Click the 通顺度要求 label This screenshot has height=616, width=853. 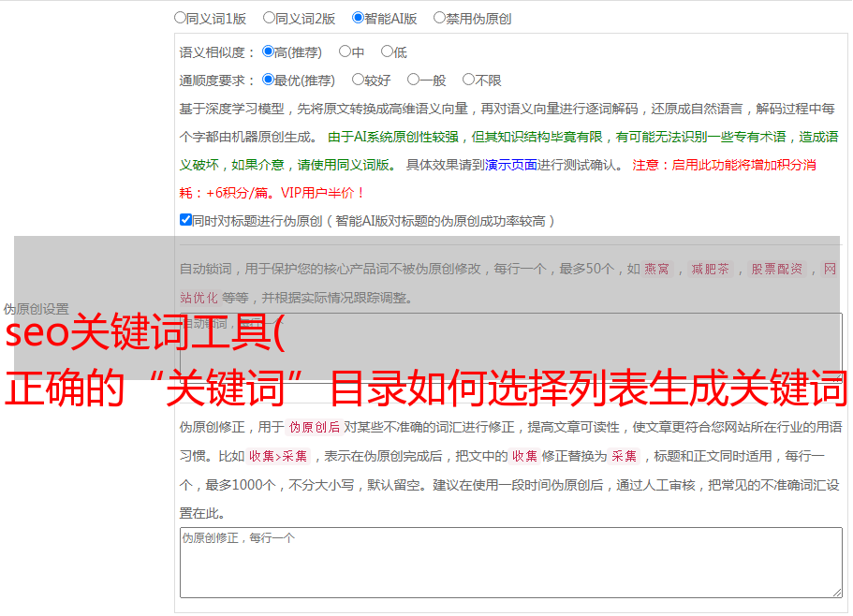coord(216,81)
